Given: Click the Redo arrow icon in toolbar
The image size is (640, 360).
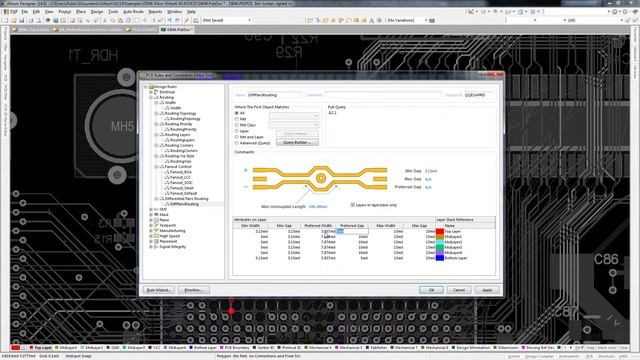Looking at the screenshot, I should coord(177,20).
